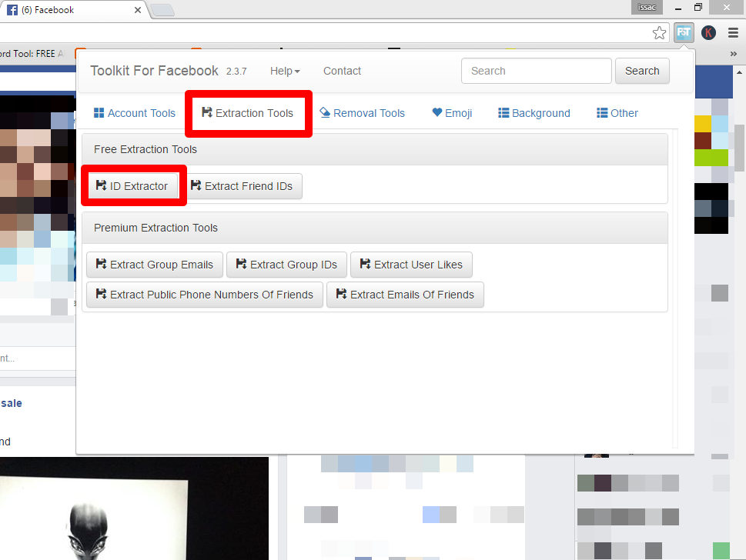Viewport: 746px width, 560px height.
Task: Click the ID Extractor button
Action: click(132, 186)
